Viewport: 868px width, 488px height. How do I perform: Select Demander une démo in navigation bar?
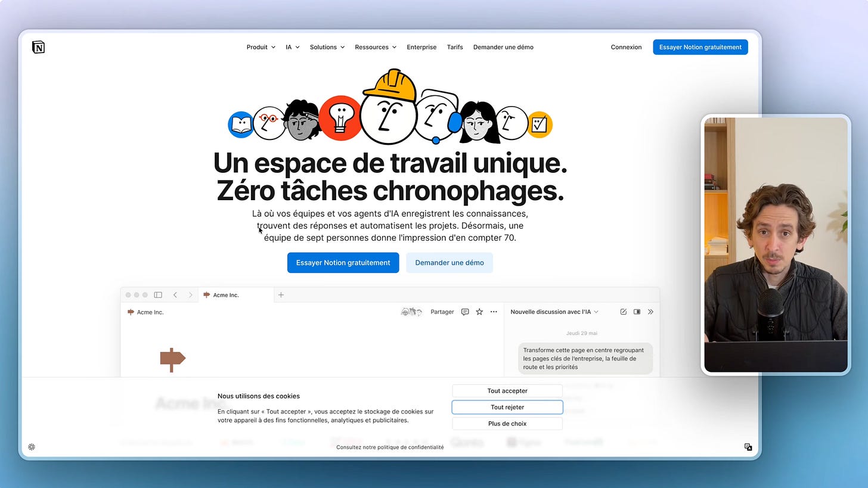pos(503,47)
